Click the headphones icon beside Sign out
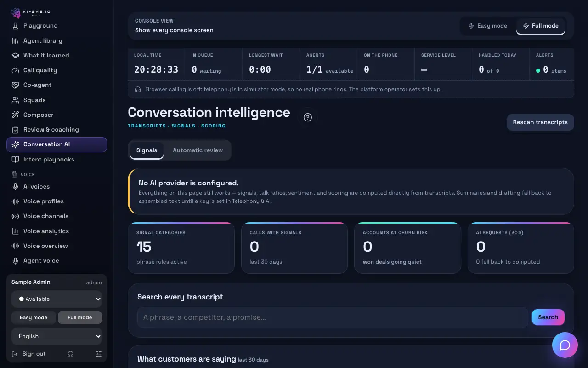Screen dimensions: 588x368 tap(70, 354)
